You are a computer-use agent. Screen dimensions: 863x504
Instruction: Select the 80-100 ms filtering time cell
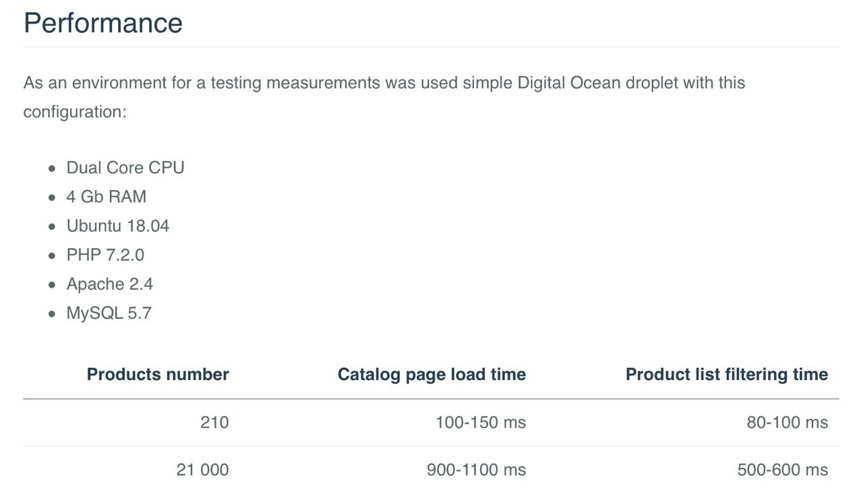787,422
